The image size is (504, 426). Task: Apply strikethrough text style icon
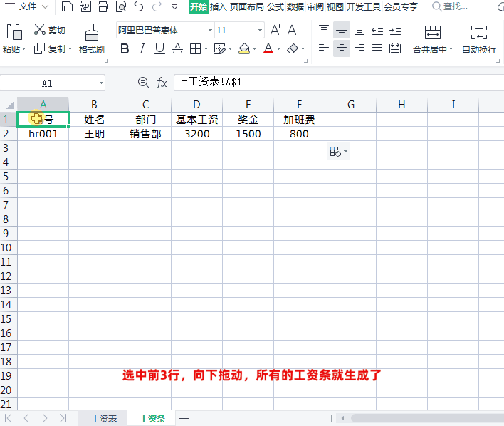[x=177, y=49]
